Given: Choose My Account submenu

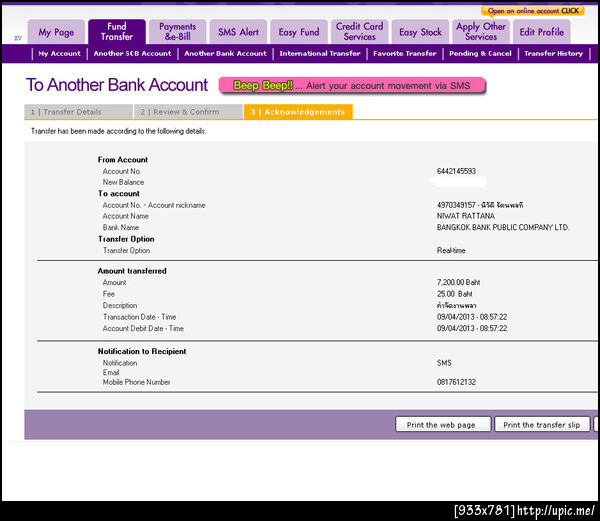Looking at the screenshot, I should click(60, 54).
